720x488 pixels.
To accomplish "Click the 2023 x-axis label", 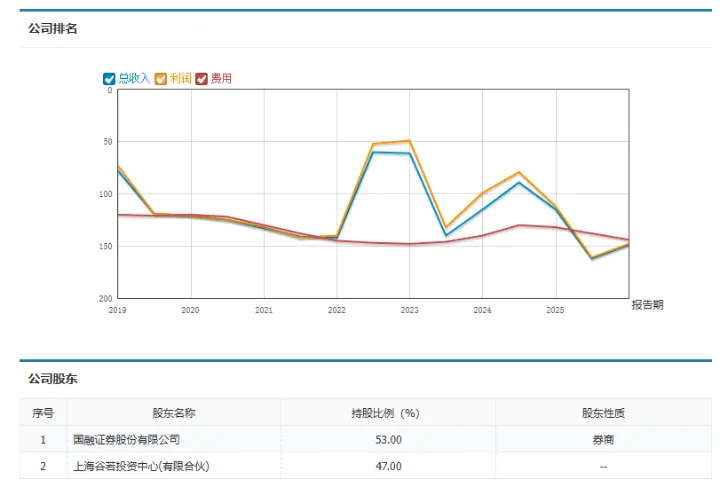I will [409, 310].
